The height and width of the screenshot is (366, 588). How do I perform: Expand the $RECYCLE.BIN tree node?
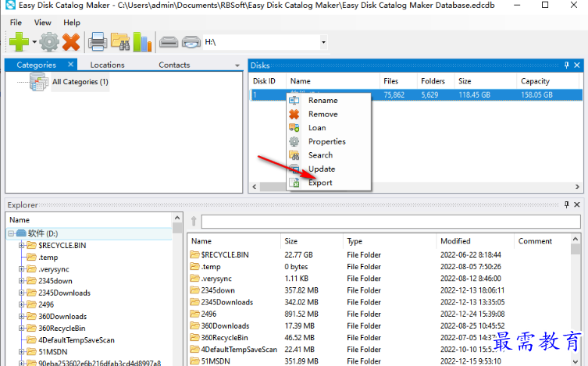pos(21,245)
